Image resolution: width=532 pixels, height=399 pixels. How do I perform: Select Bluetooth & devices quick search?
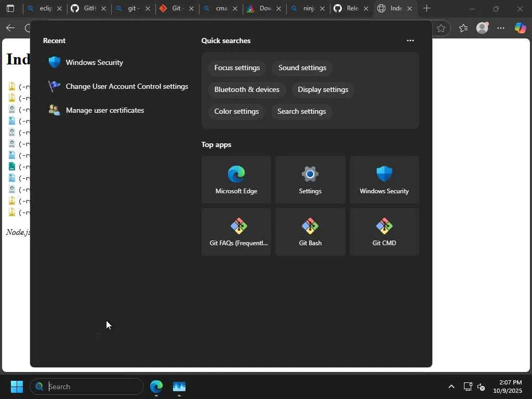click(247, 89)
